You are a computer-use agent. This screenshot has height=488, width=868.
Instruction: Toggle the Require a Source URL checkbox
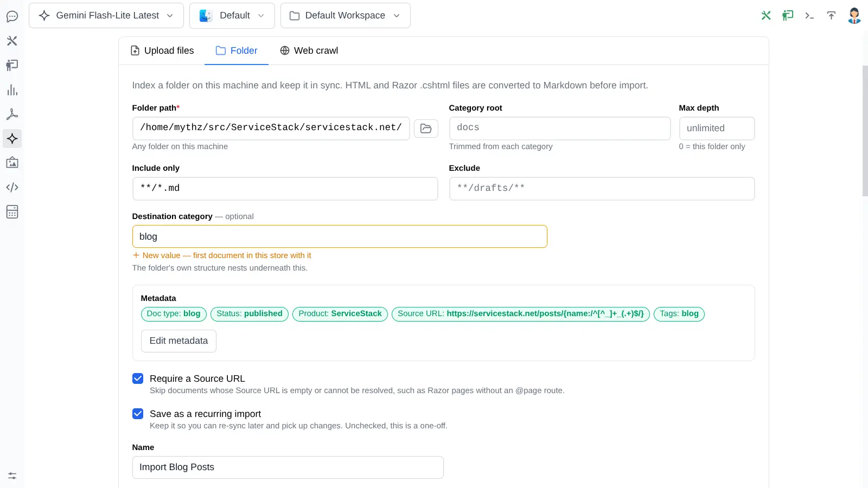click(138, 378)
